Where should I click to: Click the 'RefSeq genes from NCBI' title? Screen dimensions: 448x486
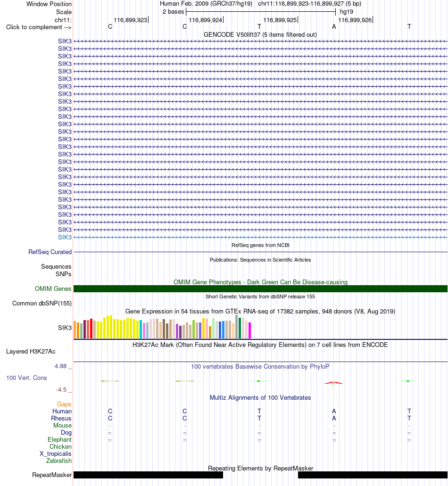(260, 245)
